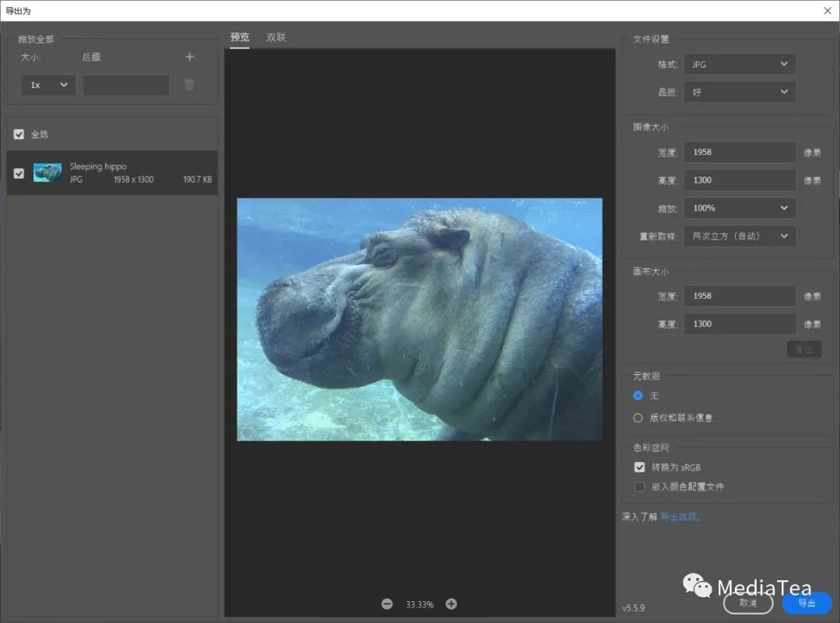Zoom out preview with minus icon

[x=387, y=604]
